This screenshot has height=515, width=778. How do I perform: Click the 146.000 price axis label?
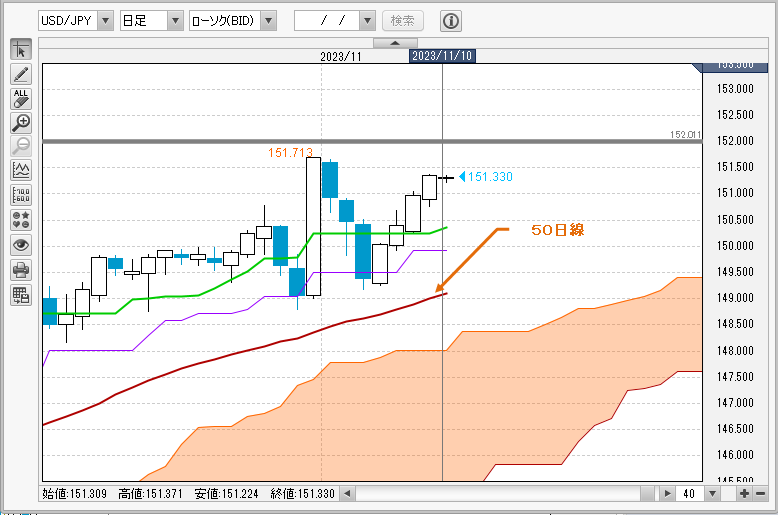(735, 454)
